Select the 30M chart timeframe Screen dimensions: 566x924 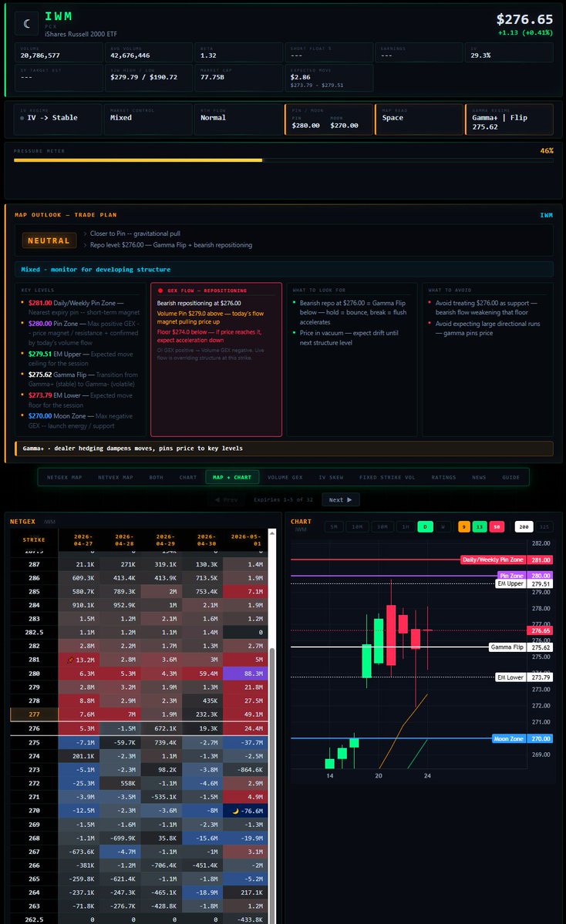(x=382, y=527)
